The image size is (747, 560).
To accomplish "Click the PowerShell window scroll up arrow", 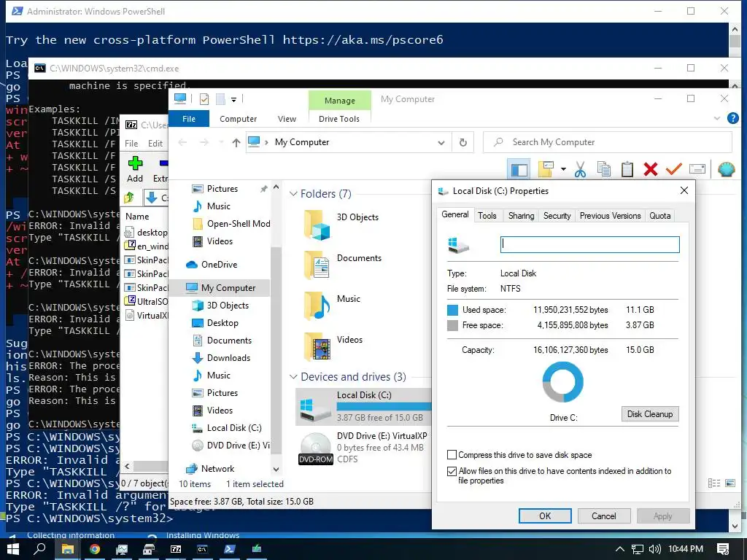I will pyautogui.click(x=734, y=29).
